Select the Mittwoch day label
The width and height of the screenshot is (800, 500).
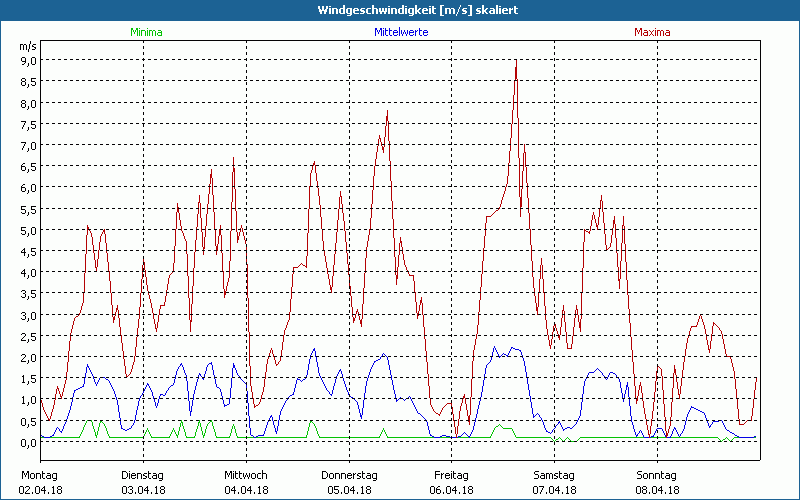(246, 475)
